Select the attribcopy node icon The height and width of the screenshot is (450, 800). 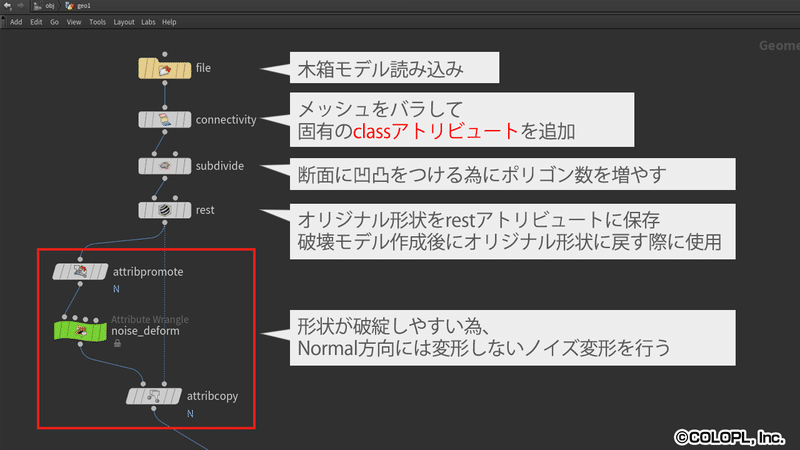coord(154,396)
